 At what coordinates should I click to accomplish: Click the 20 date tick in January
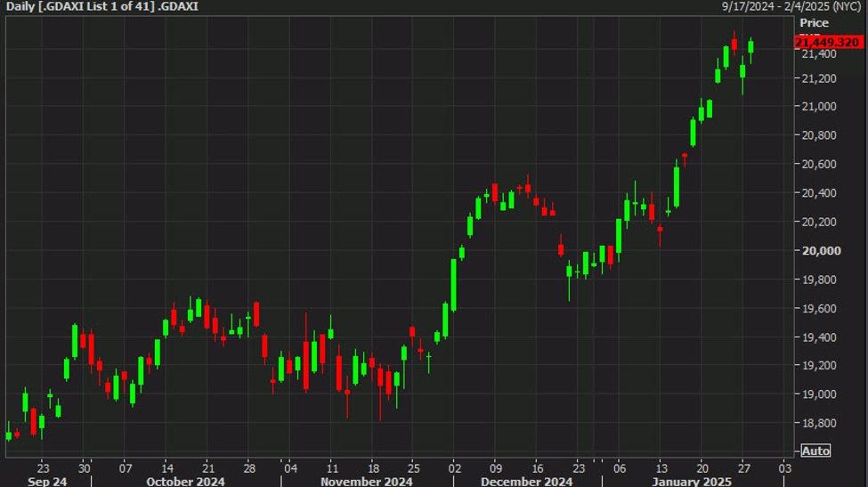pyautogui.click(x=702, y=468)
